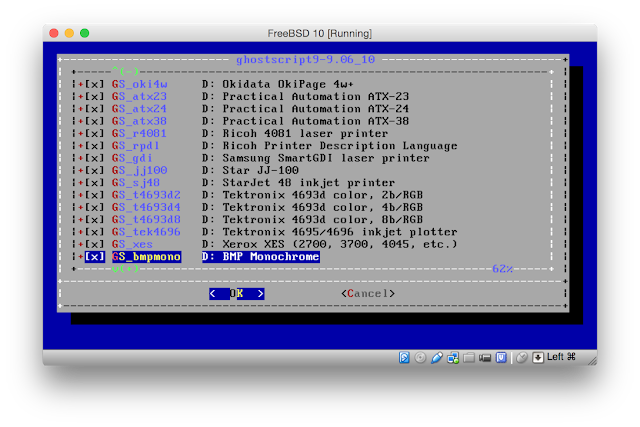Viewport: 640px width, 427px height.
Task: Click 'Tektronix 4695/4696 inkjet plotter' description
Action: pyautogui.click(x=340, y=232)
